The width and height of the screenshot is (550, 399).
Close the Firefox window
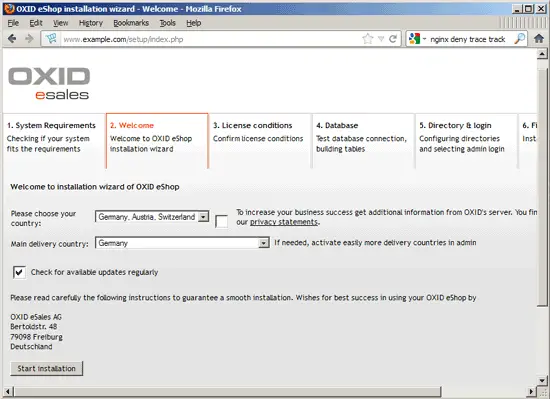click(x=541, y=9)
